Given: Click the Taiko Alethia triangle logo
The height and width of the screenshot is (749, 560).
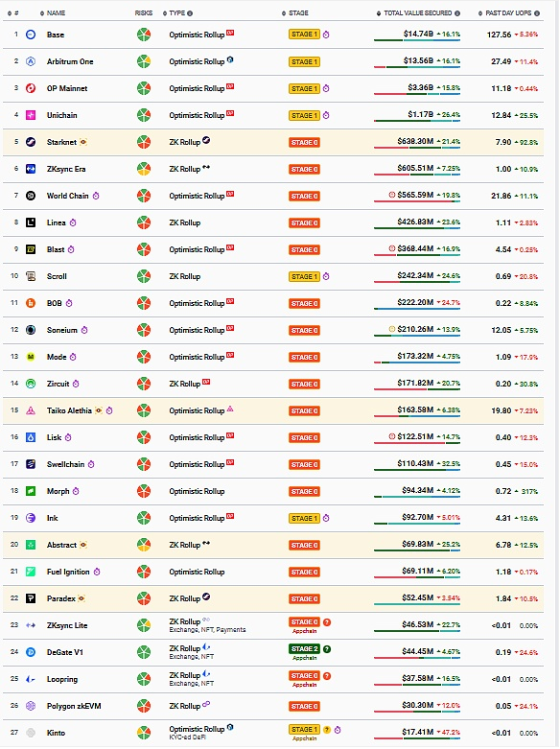Looking at the screenshot, I should point(31,410).
